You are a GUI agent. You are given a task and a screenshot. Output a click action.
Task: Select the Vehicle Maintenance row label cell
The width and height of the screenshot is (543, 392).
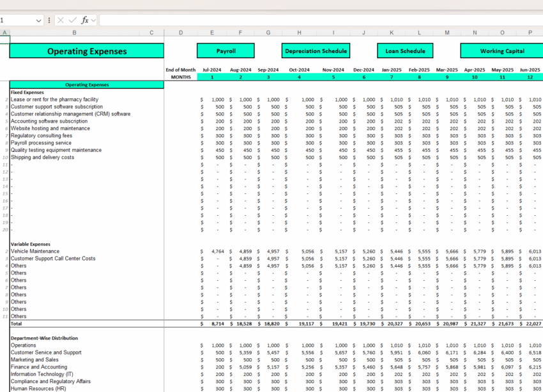36,252
